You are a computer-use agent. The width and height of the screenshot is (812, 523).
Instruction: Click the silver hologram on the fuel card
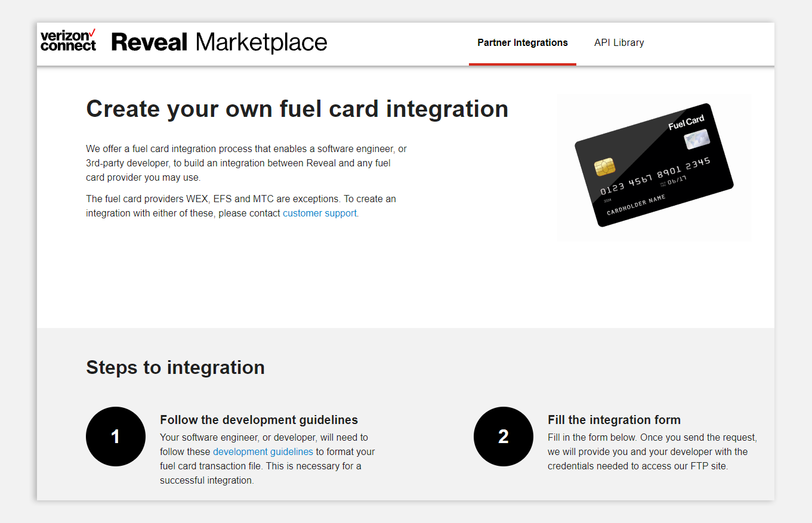coord(697,138)
